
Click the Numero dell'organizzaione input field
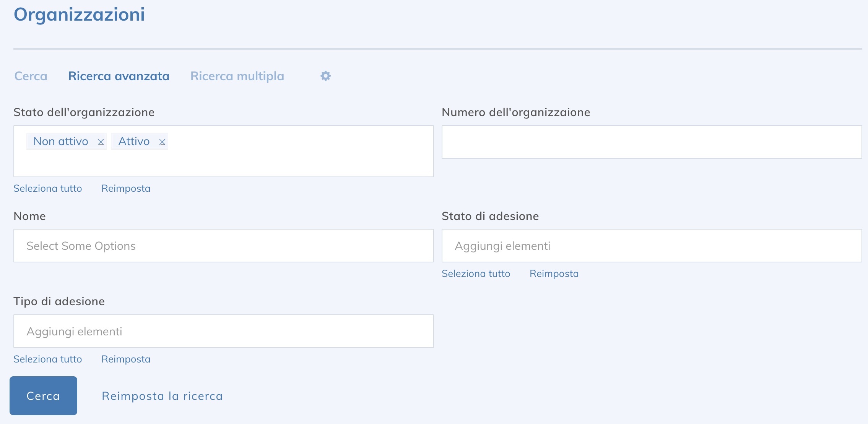click(x=650, y=142)
